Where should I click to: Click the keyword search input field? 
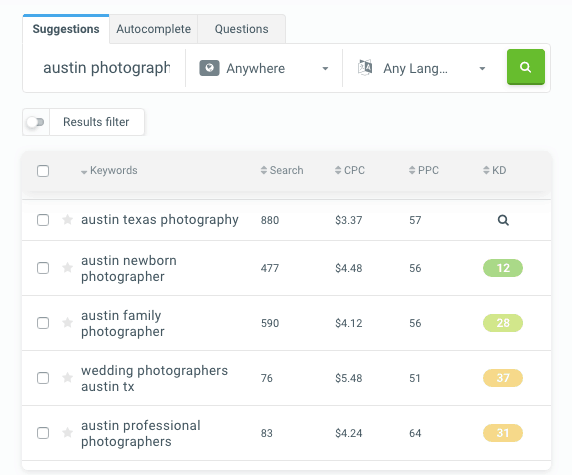tap(107, 68)
